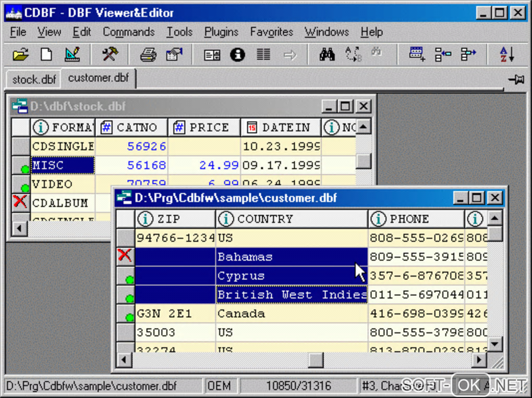Image resolution: width=532 pixels, height=398 pixels.
Task: Click up arrow of stock.dbf vertical scrollbar
Action: pyautogui.click(x=364, y=127)
